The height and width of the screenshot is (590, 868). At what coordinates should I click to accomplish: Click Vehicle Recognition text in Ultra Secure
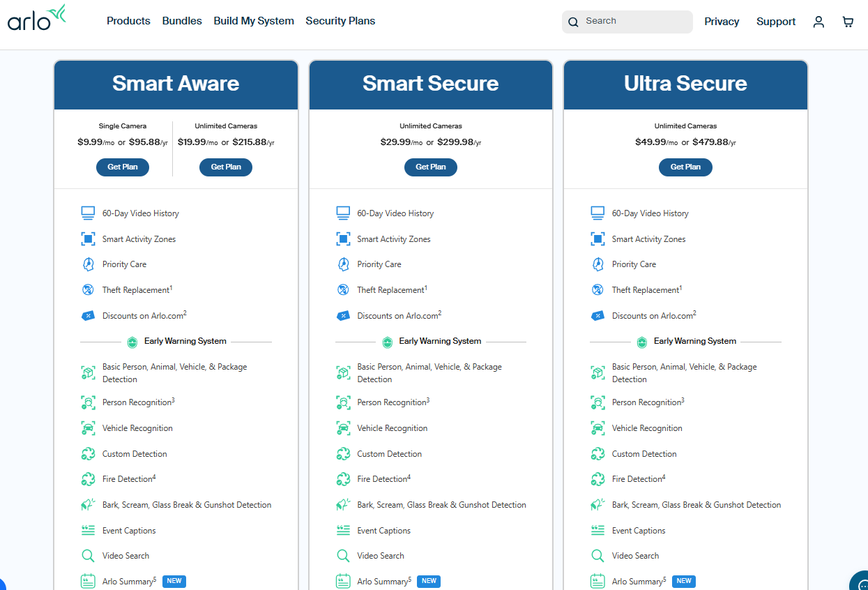pyautogui.click(x=647, y=428)
